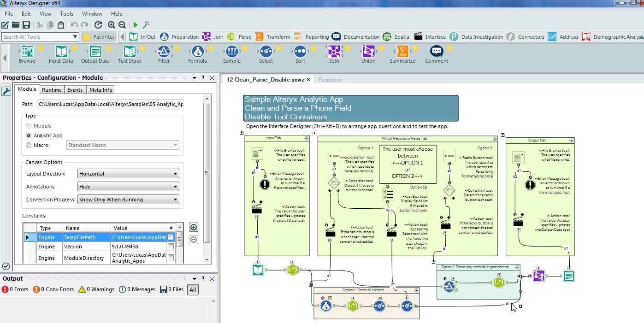
Task: Select the Filter tool
Action: point(164,55)
